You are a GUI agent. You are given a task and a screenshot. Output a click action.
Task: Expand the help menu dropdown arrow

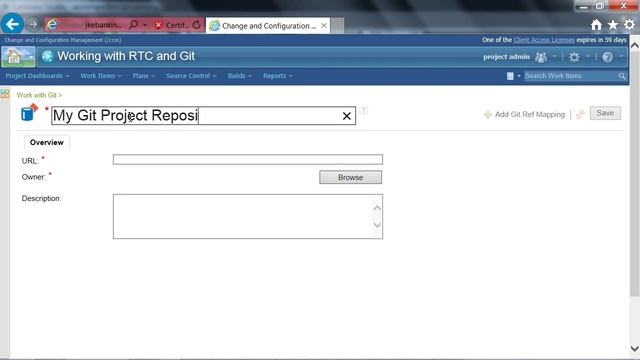[621, 57]
